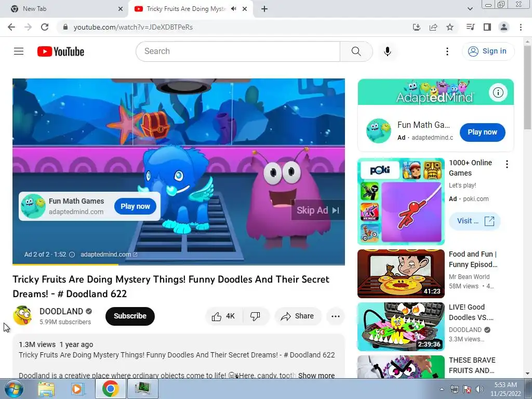Open volume control in system tray
Screen dimensions: 532x399
coord(479,389)
